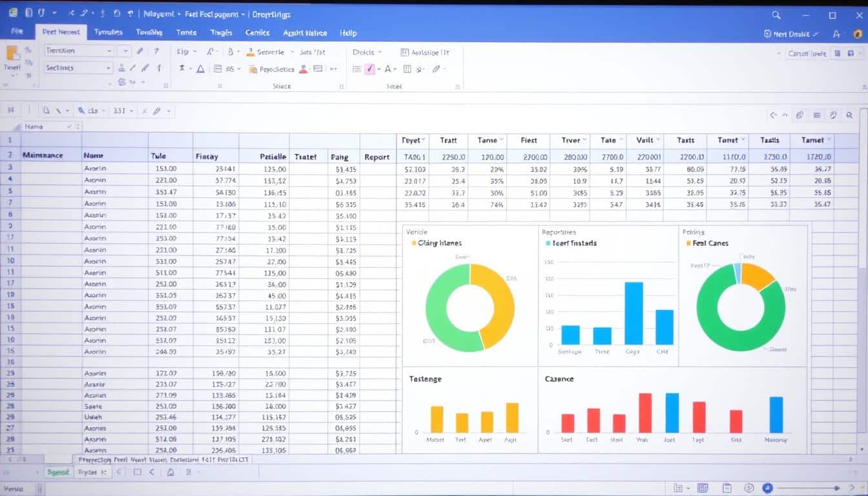Viewport: 868px width, 496px height.
Task: Click the Paste clipboard icon
Action: [x=12, y=54]
